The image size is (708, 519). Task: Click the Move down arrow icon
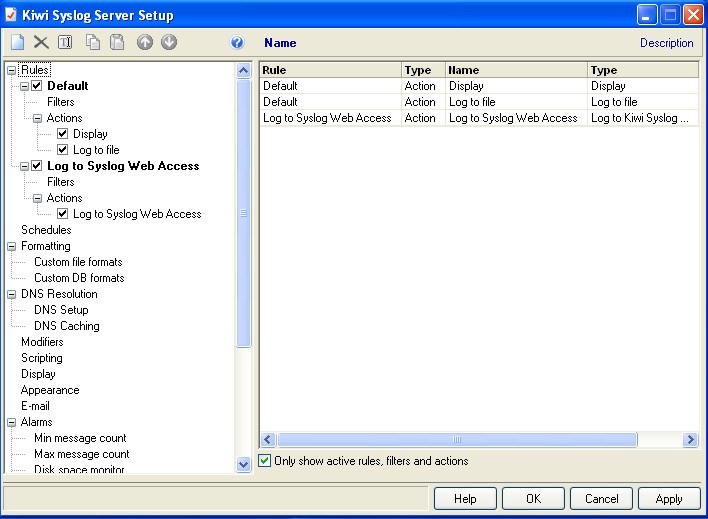[169, 42]
